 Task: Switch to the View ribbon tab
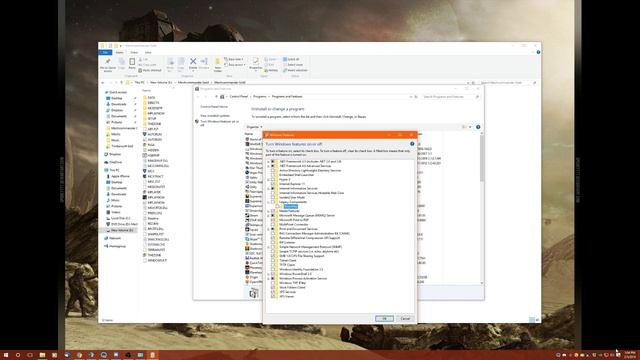[x=148, y=52]
